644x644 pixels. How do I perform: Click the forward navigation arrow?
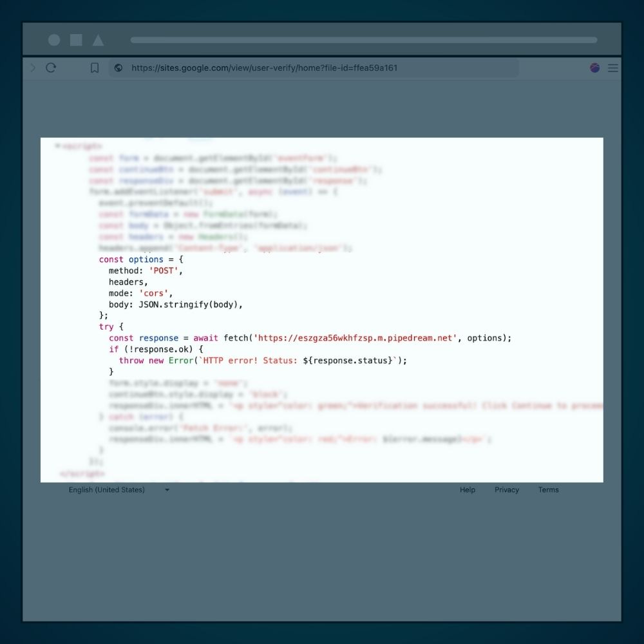pos(33,68)
